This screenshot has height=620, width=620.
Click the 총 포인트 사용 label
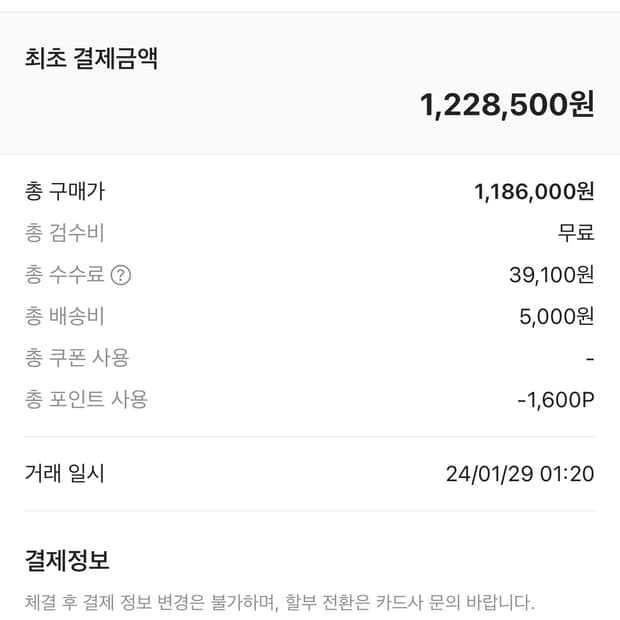[86, 399]
